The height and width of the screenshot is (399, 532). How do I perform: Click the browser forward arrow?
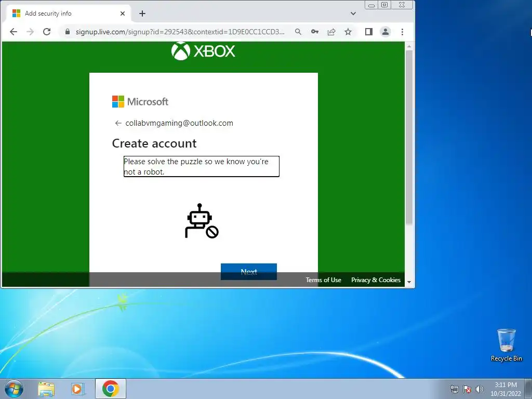(x=30, y=32)
